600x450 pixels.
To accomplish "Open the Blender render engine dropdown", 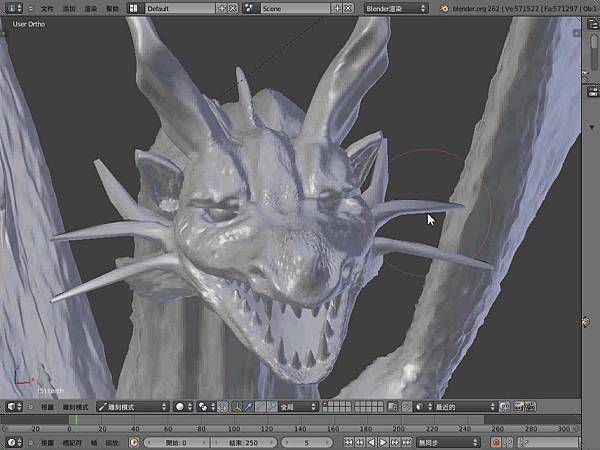I will [395, 8].
